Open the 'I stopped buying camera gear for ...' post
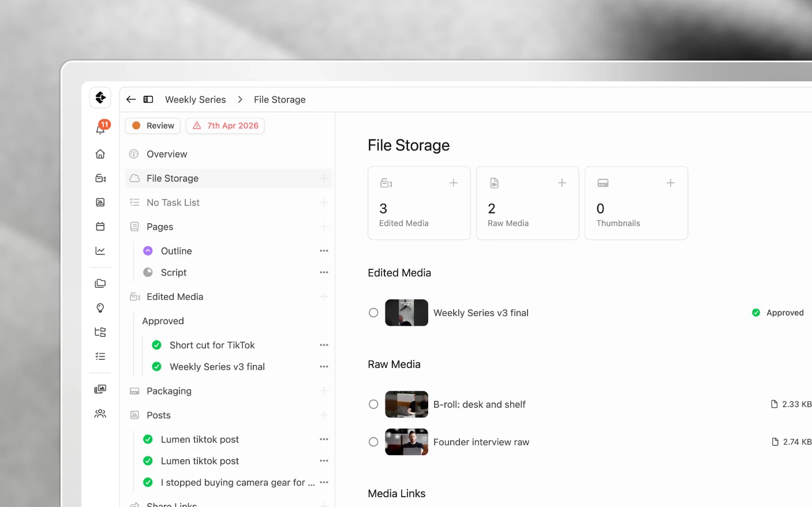Image resolution: width=812 pixels, height=507 pixels. point(238,482)
